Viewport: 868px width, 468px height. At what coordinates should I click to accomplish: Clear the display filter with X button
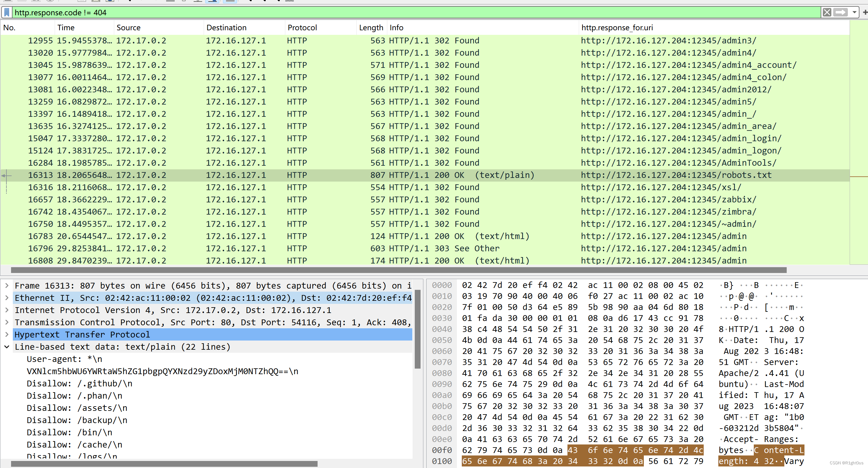click(x=826, y=13)
